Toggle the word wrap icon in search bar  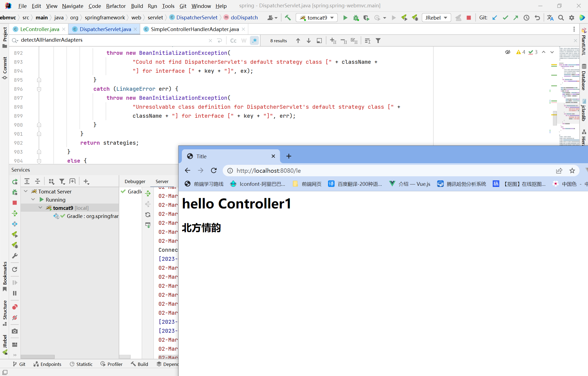pyautogui.click(x=243, y=40)
